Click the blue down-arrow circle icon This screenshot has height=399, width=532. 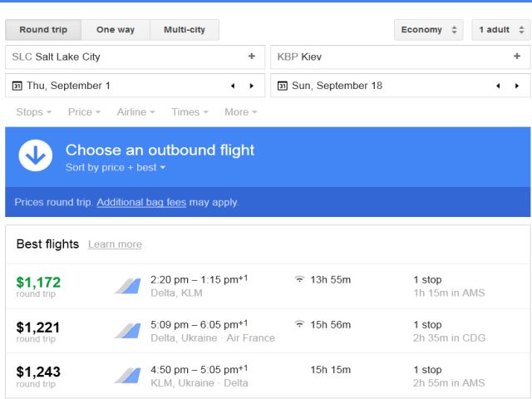pyautogui.click(x=36, y=155)
